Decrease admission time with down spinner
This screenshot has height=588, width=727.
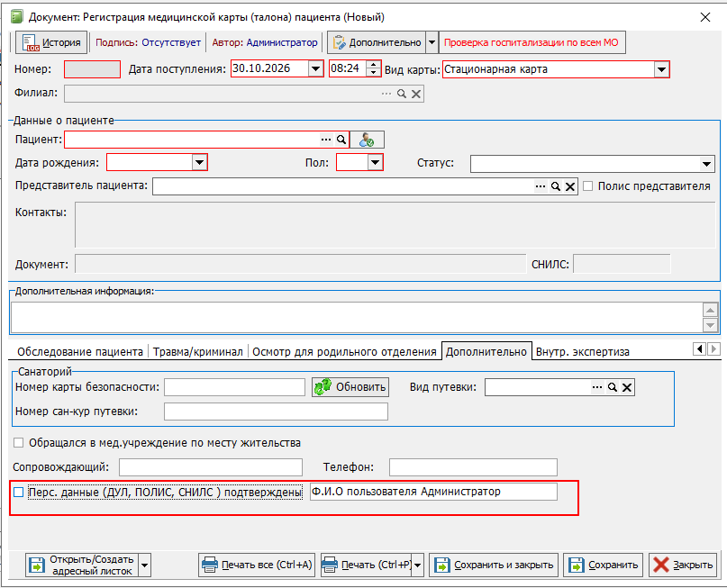tap(373, 73)
